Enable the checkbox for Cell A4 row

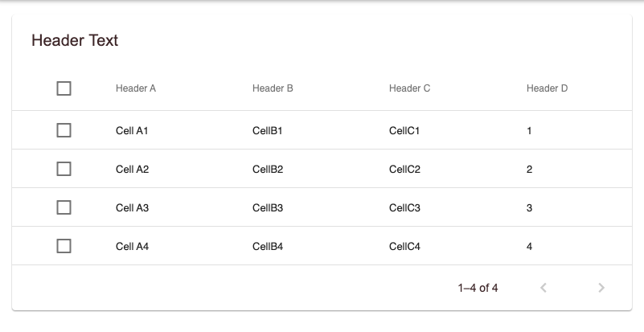(64, 246)
